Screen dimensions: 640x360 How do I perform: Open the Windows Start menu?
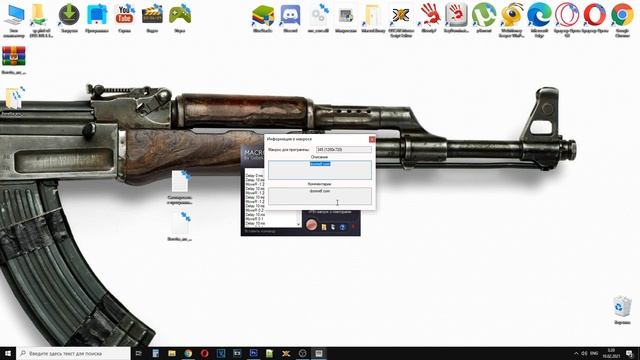8,353
